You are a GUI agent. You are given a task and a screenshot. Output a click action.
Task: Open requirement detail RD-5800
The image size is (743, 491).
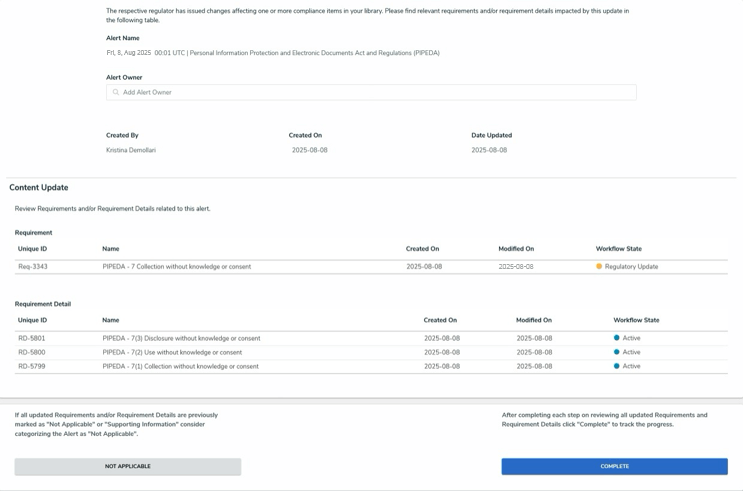(x=32, y=352)
